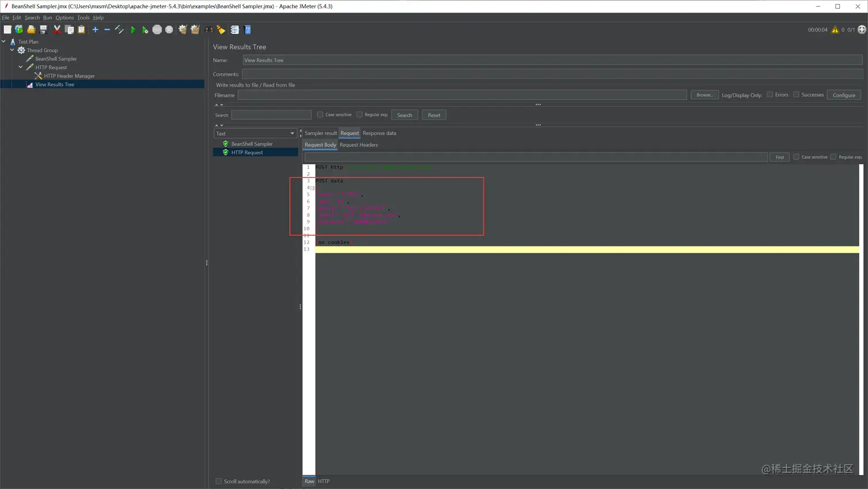Switch to the Request Headers tab
This screenshot has width=868, height=489.
[359, 145]
